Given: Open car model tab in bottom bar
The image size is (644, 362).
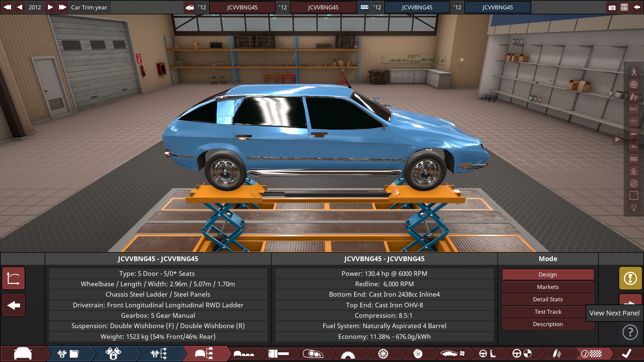Looking at the screenshot, I should point(23,354).
